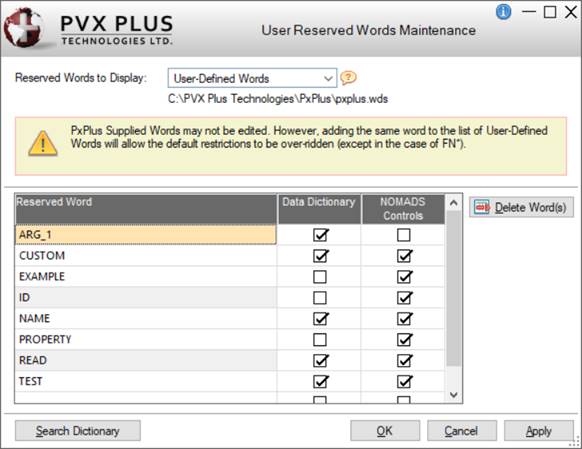Image resolution: width=582 pixels, height=449 pixels.
Task: Open the Reserved Words to Display dropdown
Action: 252,78
